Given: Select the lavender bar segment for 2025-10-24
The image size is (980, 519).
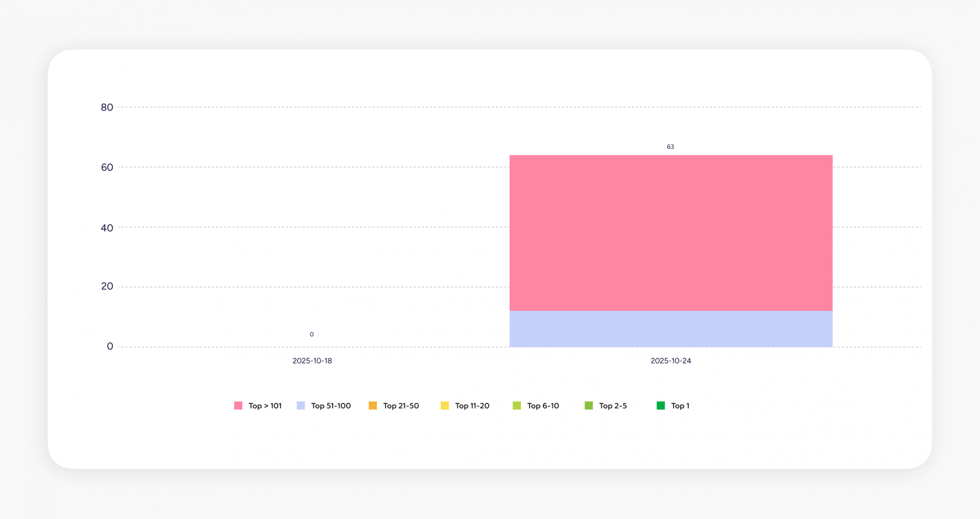Looking at the screenshot, I should (671, 329).
